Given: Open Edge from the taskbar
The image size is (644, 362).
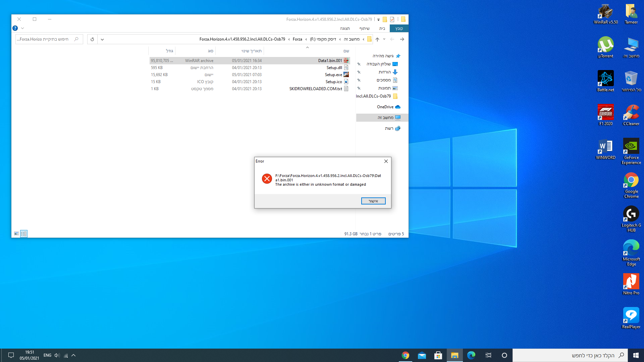Looking at the screenshot, I should pos(471,355).
